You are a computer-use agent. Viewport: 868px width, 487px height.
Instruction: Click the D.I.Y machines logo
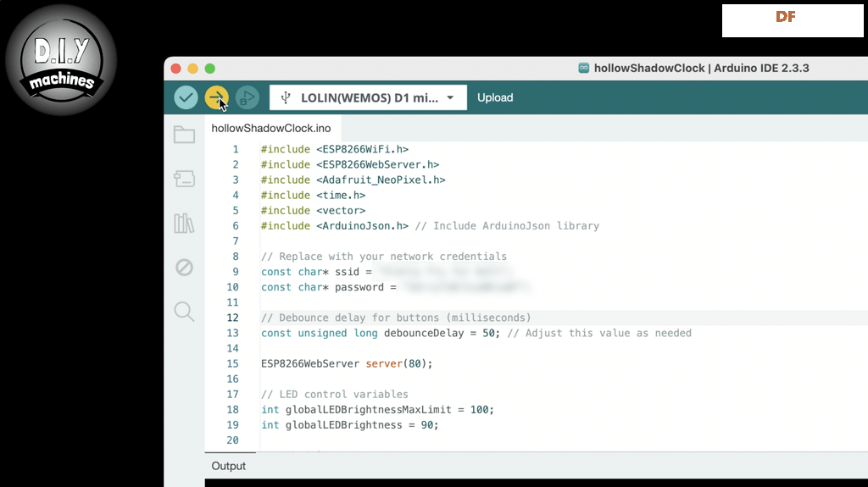coord(61,60)
